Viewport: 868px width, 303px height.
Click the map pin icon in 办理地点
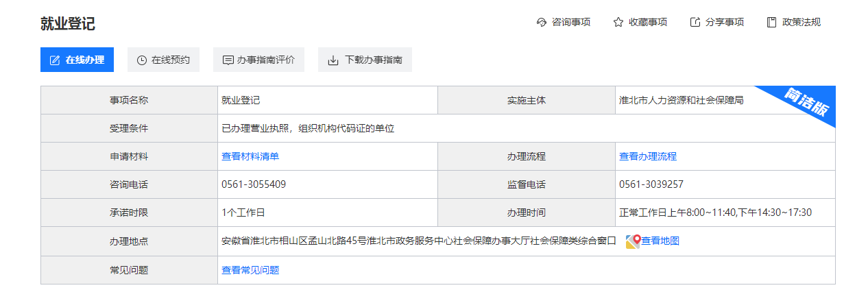pos(633,241)
